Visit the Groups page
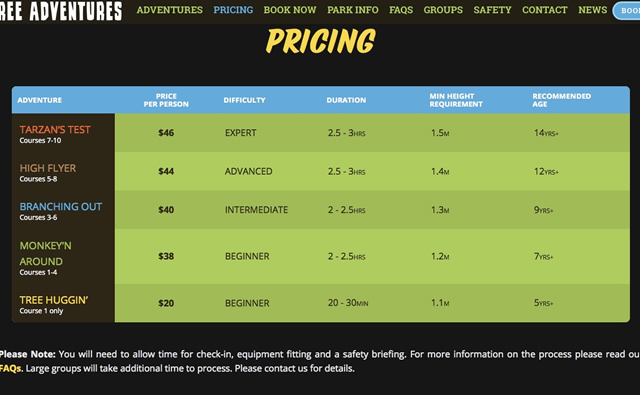The image size is (640, 395). (x=443, y=10)
